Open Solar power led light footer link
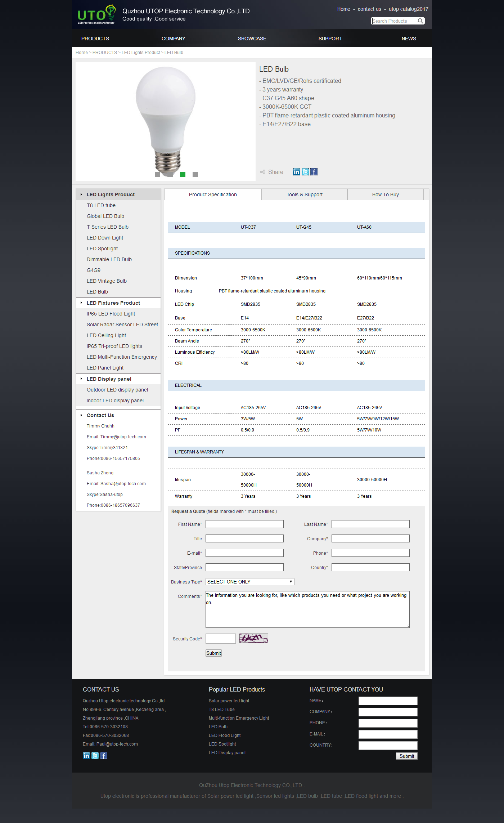Image resolution: width=504 pixels, height=823 pixels. pos(229,701)
